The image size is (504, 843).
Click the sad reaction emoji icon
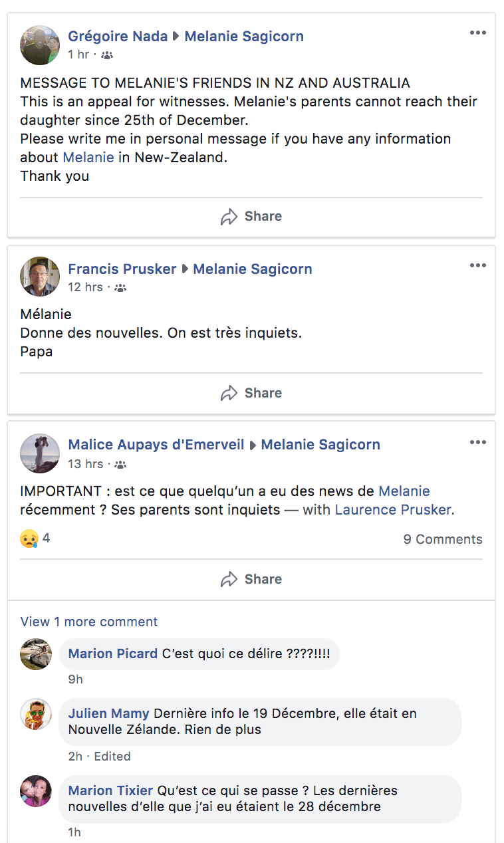(29, 539)
